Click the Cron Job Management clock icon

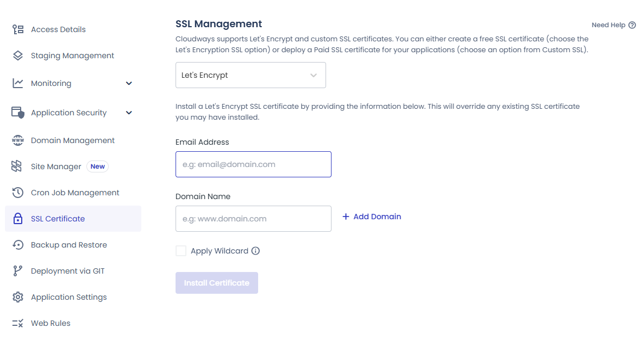pyautogui.click(x=17, y=193)
